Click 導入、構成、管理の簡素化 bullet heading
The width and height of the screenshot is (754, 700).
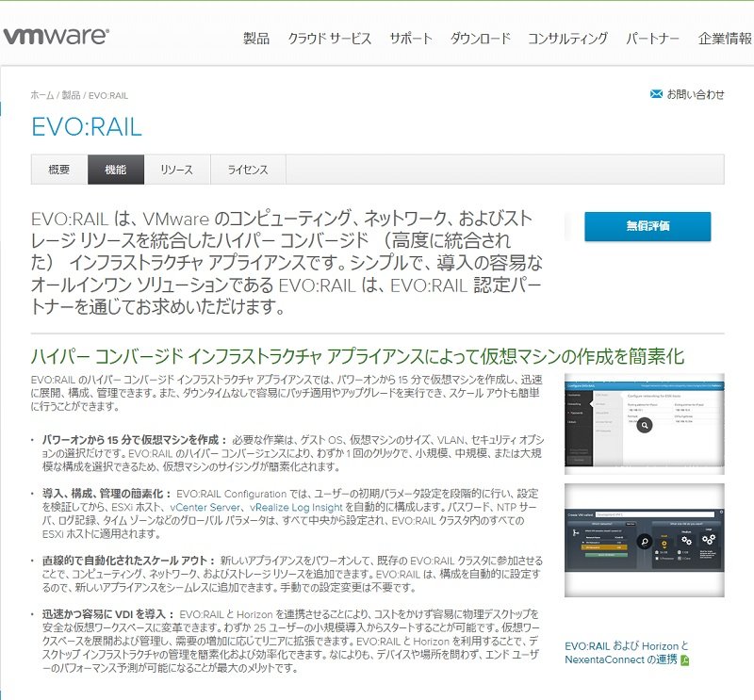[x=107, y=494]
